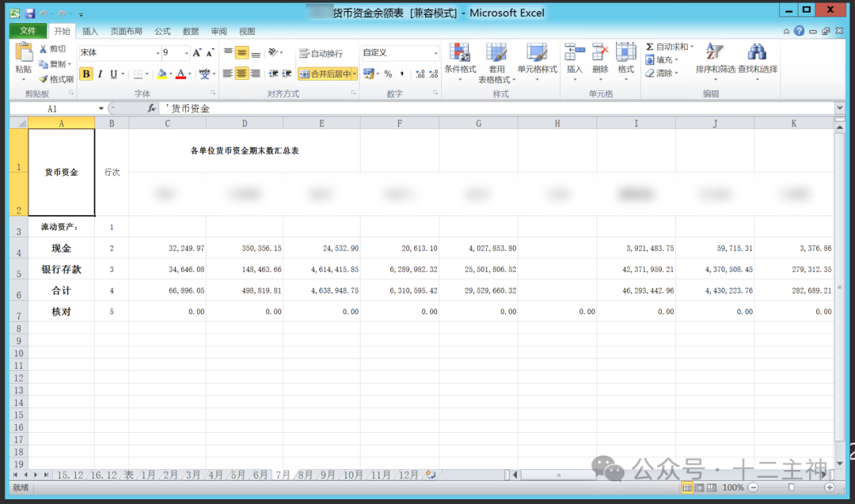This screenshot has height=504, width=855.
Task: Open the 条件格式 conditional formatting tool
Action: point(460,63)
